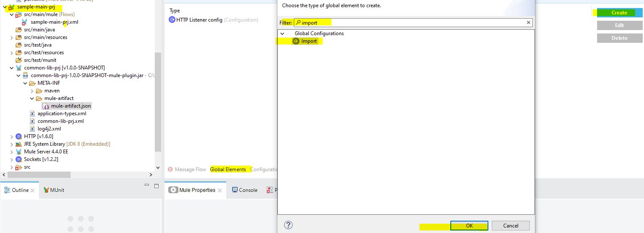644x233 pixels.
Task: Click the META-INF folder icon
Action: [x=32, y=83]
